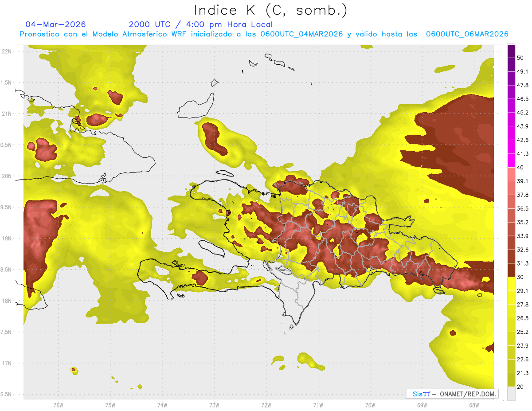Click the "19N" latitude label
The height and width of the screenshot is (411, 532).
pos(7,239)
